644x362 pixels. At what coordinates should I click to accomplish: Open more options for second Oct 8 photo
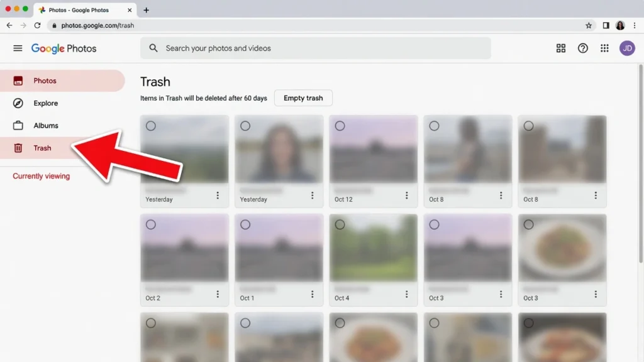pyautogui.click(x=596, y=195)
